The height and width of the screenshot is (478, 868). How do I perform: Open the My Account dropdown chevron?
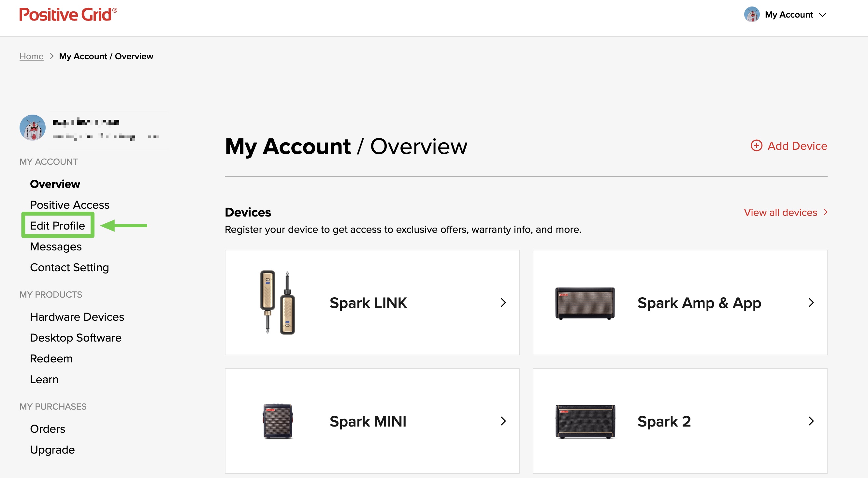coord(822,15)
